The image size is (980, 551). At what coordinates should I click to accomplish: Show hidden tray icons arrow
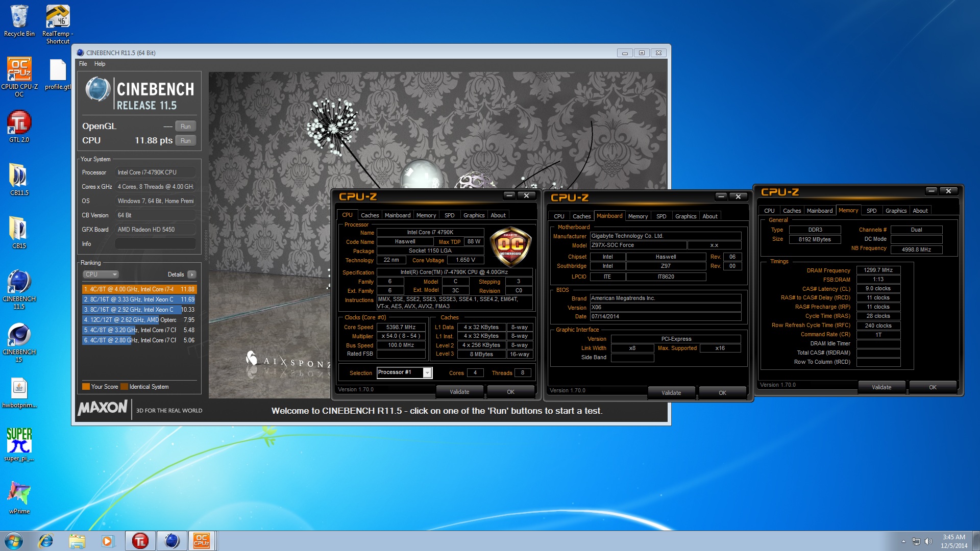[903, 541]
